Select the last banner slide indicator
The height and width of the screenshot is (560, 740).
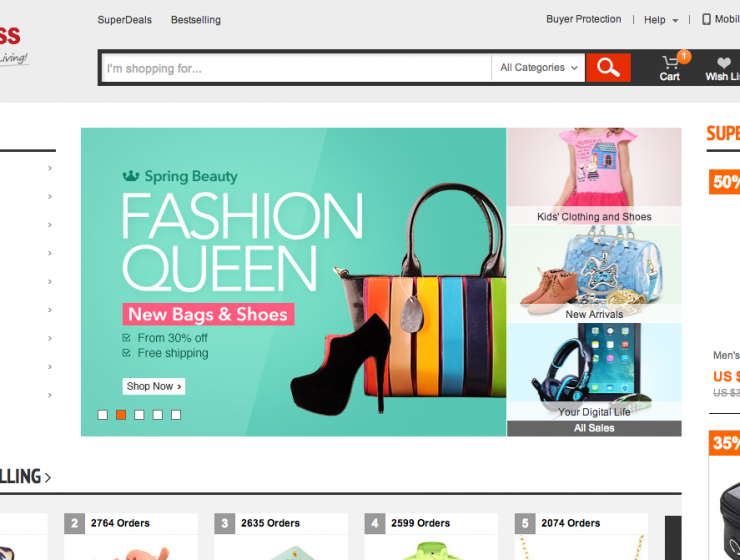pyautogui.click(x=176, y=414)
